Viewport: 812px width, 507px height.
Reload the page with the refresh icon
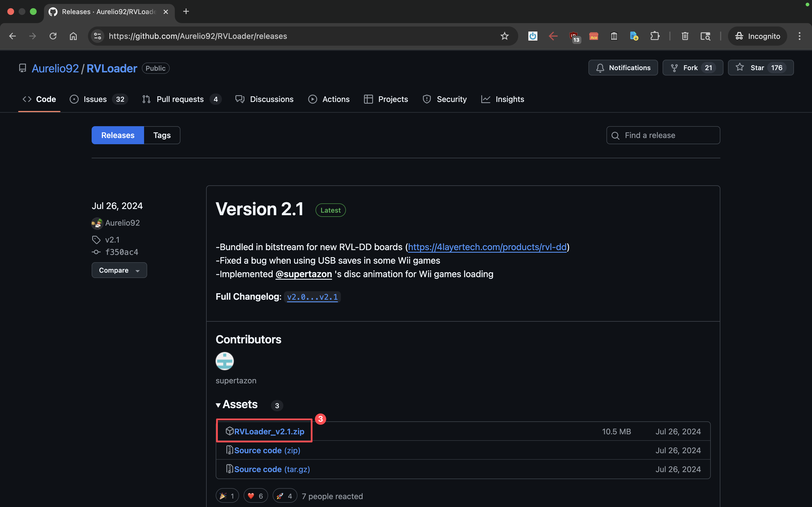[x=53, y=36]
